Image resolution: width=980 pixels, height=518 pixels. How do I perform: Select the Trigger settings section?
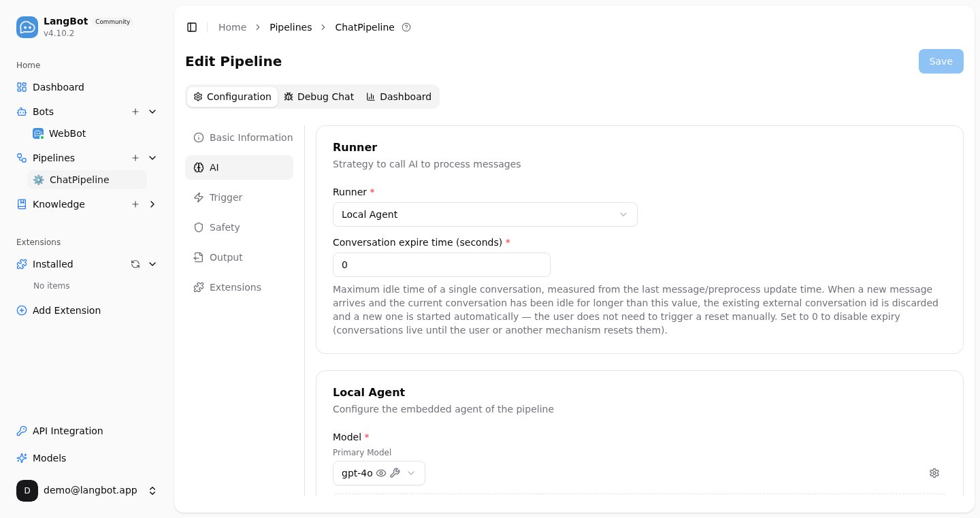click(x=240, y=197)
